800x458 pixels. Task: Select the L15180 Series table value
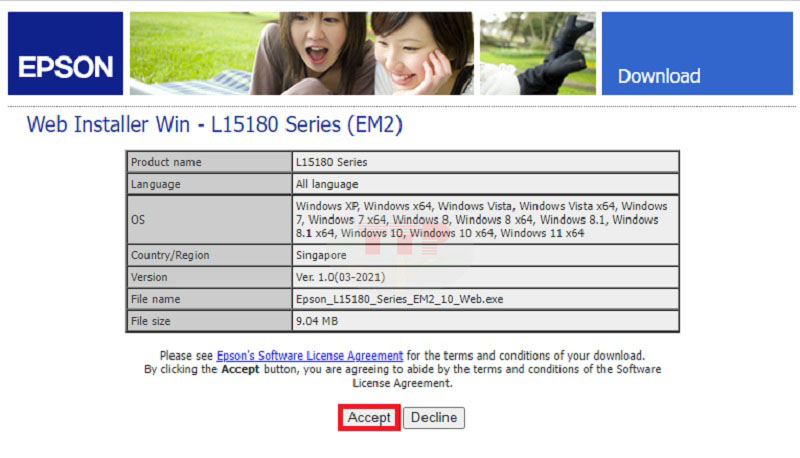coord(331,162)
